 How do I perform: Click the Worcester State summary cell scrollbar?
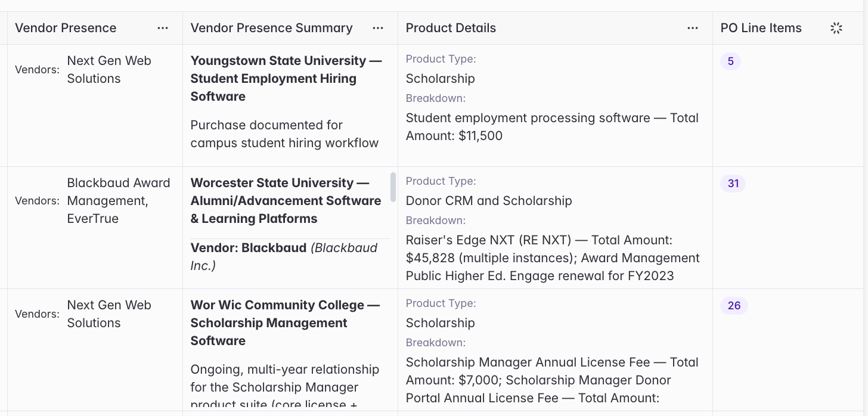(393, 187)
